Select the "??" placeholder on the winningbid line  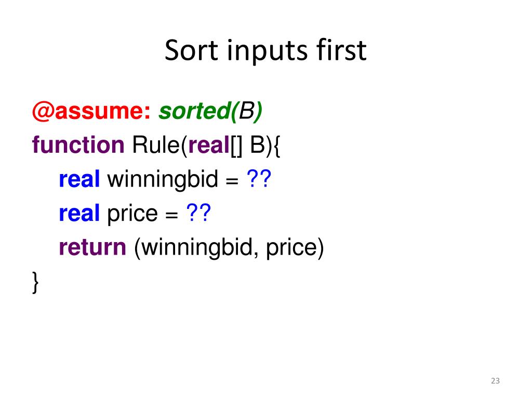coord(259,179)
